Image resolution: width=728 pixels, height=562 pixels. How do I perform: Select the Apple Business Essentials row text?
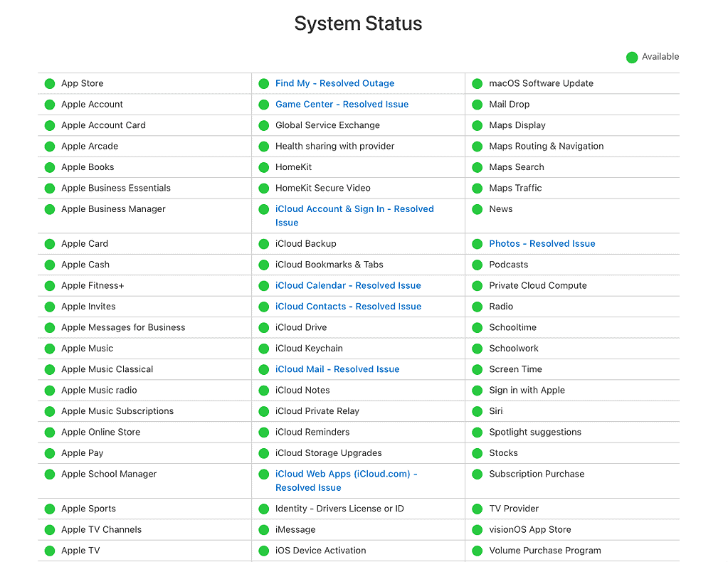pyautogui.click(x=116, y=188)
